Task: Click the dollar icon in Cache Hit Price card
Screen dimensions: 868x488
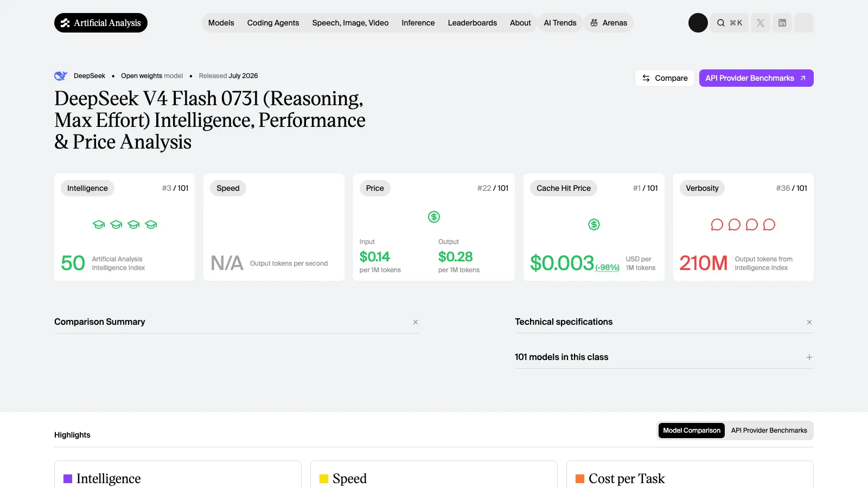Action: click(x=594, y=224)
